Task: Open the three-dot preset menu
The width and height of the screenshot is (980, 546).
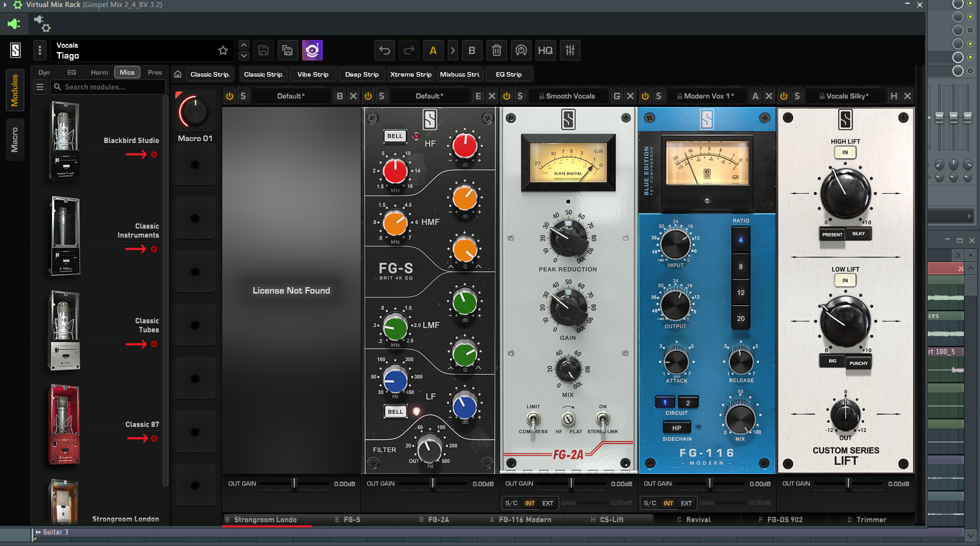Action: click(x=40, y=50)
